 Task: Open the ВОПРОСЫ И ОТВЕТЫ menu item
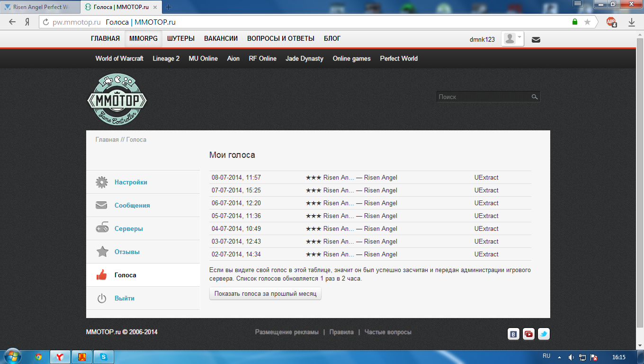click(x=281, y=39)
